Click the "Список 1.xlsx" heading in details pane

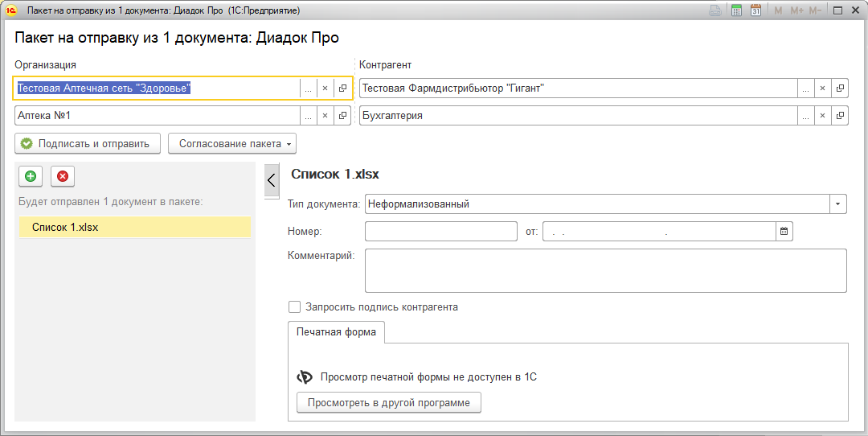335,174
